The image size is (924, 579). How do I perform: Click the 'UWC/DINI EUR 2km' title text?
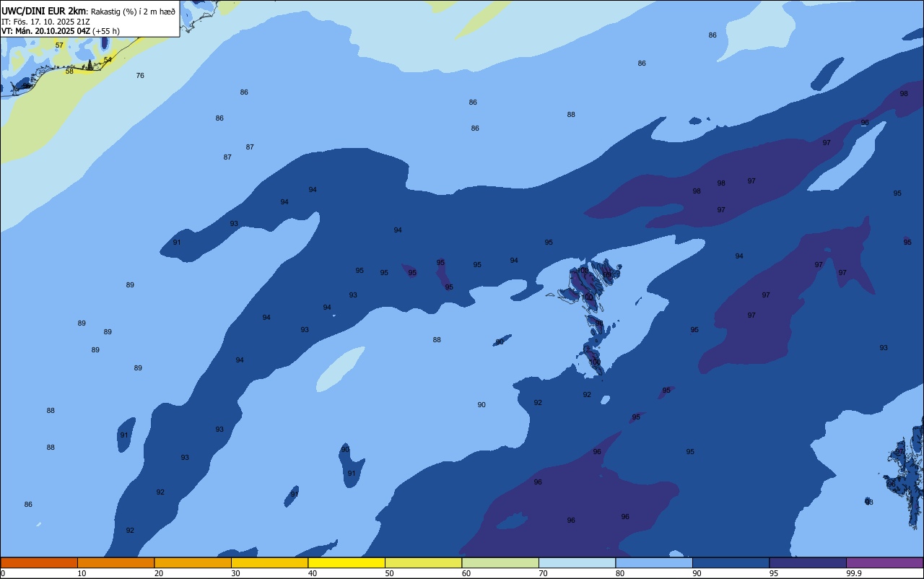tap(43, 11)
